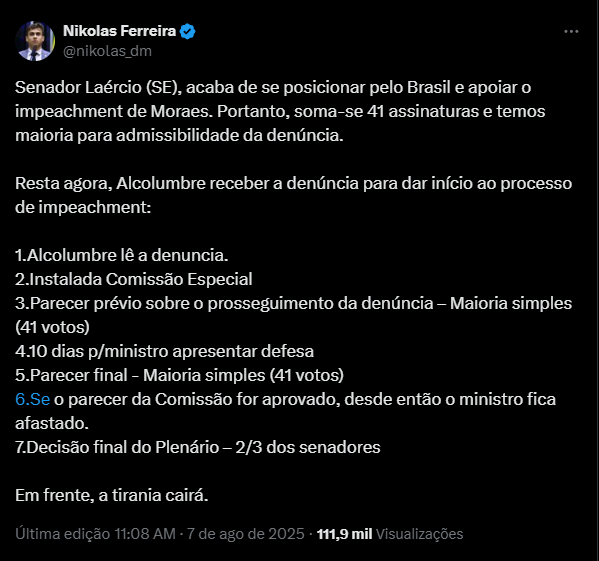The width and height of the screenshot is (599, 561).
Task: Open Nikolas Ferreira's profile picture
Action: click(35, 41)
